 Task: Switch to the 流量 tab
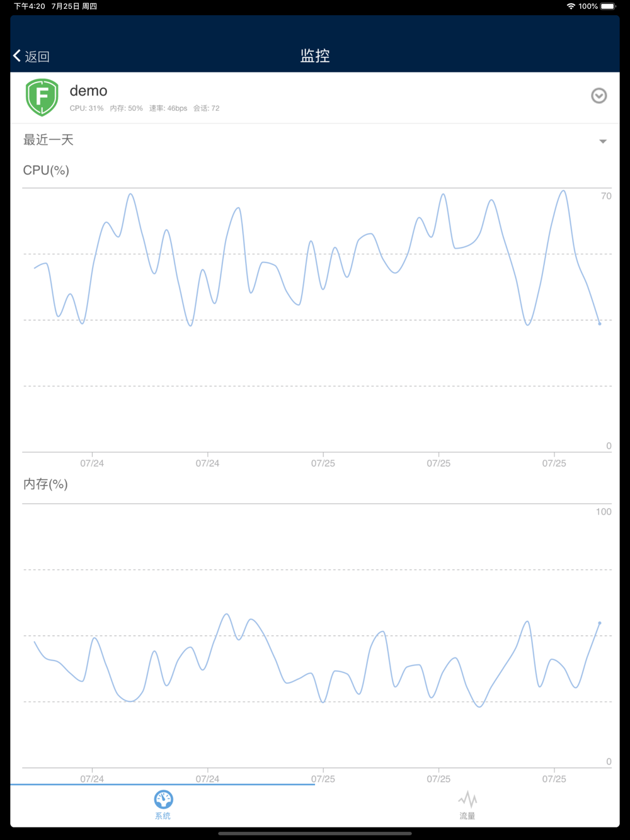point(467,815)
